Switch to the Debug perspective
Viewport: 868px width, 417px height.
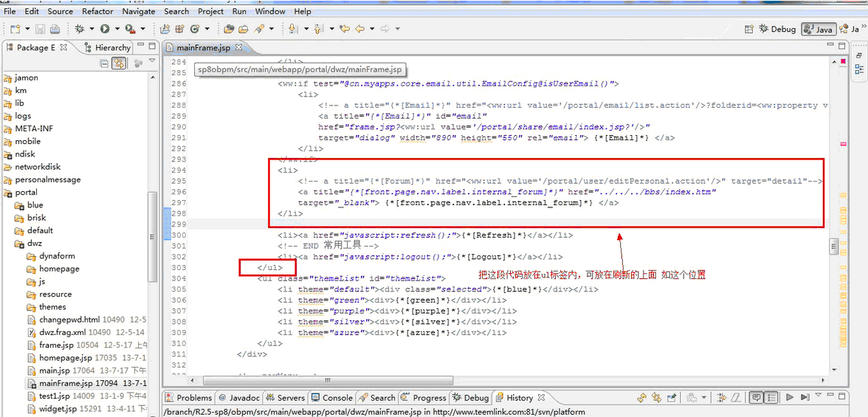pos(777,29)
